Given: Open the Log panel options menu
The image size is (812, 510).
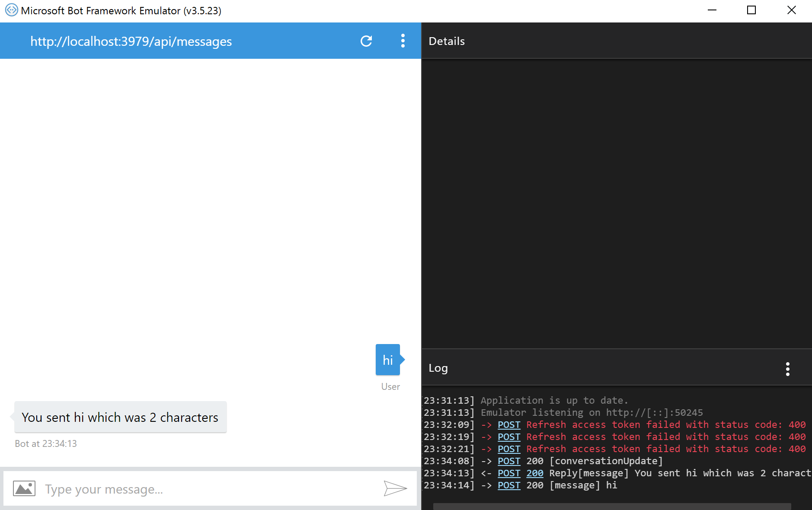Looking at the screenshot, I should tap(787, 369).
